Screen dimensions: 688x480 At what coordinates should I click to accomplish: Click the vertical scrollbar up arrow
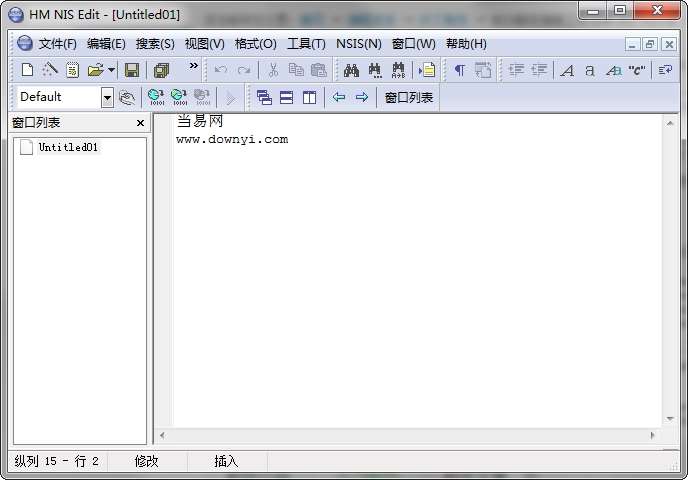coord(670,124)
